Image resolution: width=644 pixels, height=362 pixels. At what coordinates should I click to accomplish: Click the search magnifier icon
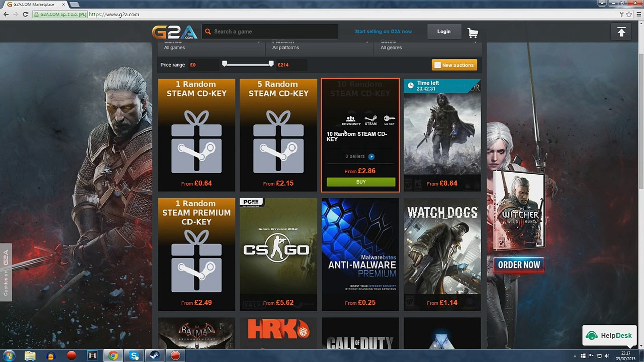[208, 32]
